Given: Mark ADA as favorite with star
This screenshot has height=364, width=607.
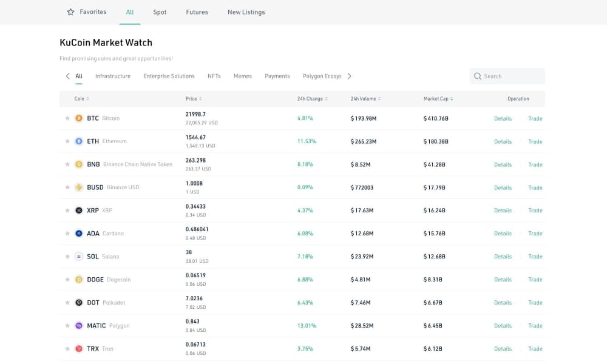Looking at the screenshot, I should coord(67,233).
